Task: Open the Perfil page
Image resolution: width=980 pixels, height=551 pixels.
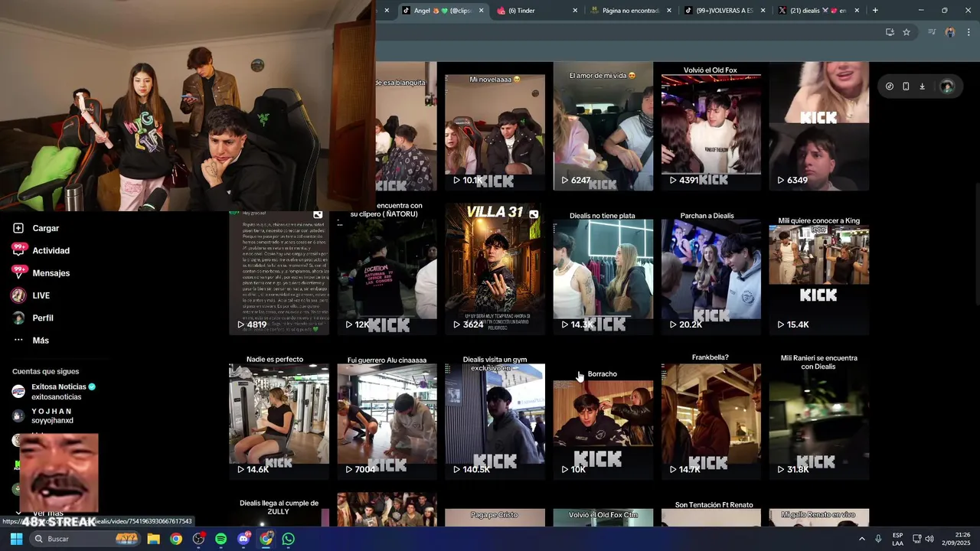Action: tap(33, 318)
